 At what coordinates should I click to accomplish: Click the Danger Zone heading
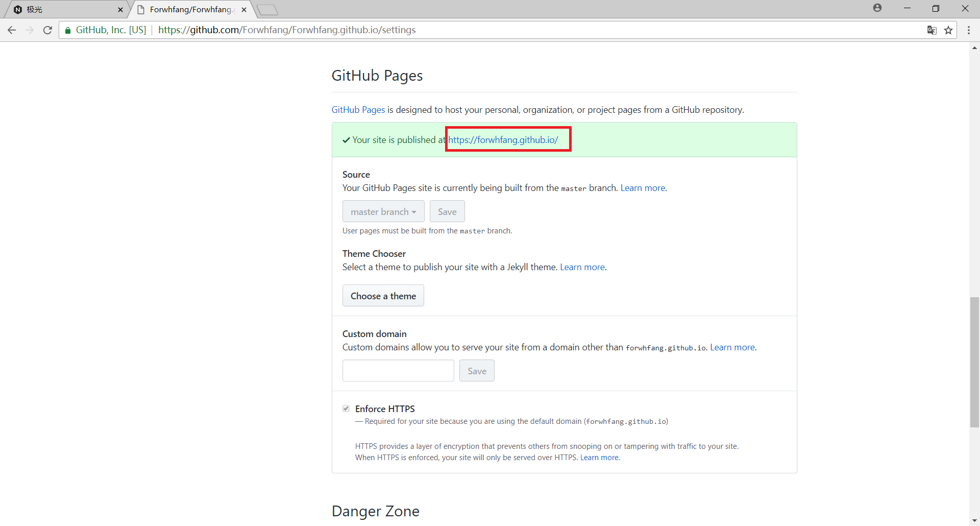point(376,511)
